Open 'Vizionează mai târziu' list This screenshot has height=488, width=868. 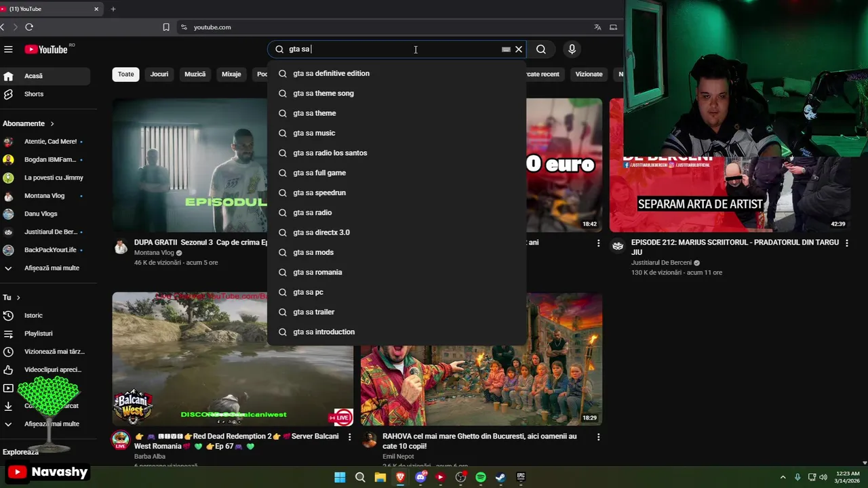click(45, 352)
